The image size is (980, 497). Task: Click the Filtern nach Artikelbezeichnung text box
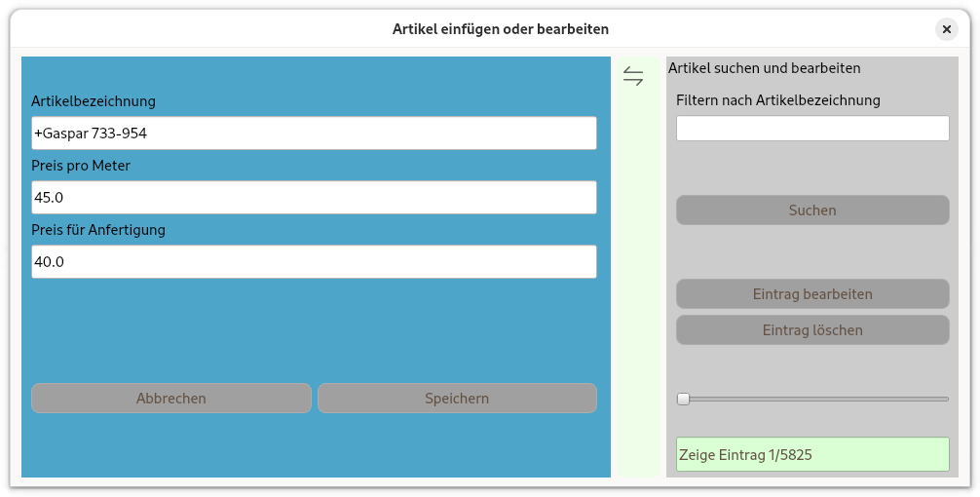coord(812,129)
